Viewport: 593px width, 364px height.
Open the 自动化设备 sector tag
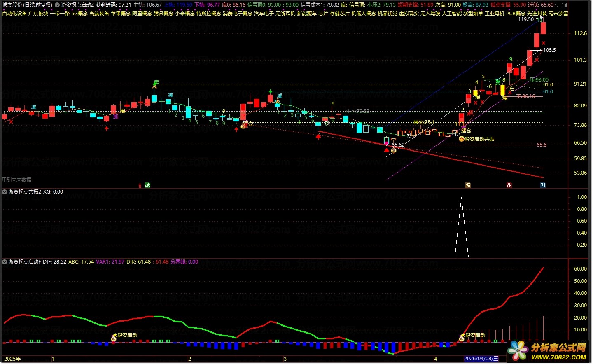14,14
